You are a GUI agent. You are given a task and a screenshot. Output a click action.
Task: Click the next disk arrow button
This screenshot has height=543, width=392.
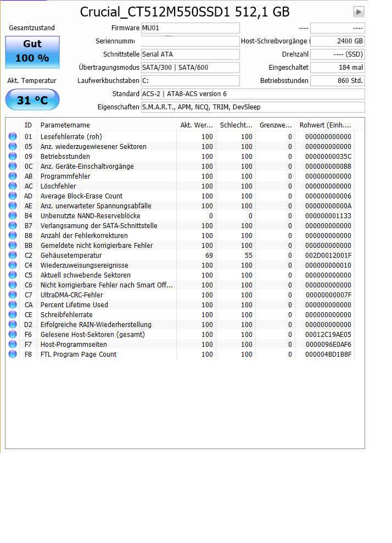359,12
